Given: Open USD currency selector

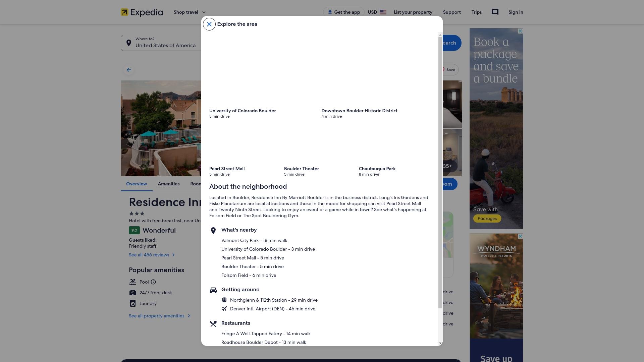Looking at the screenshot, I should 377,12.
